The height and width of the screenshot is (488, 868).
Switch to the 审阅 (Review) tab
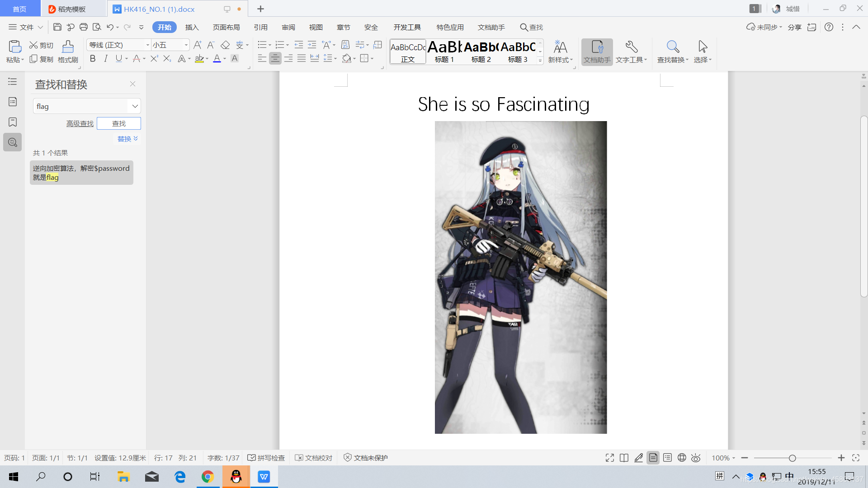(x=288, y=27)
